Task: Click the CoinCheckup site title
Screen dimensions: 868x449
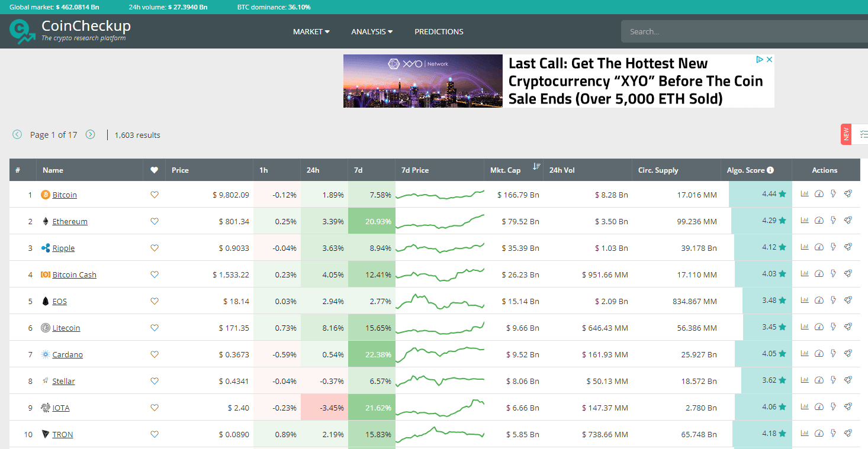Action: click(86, 26)
